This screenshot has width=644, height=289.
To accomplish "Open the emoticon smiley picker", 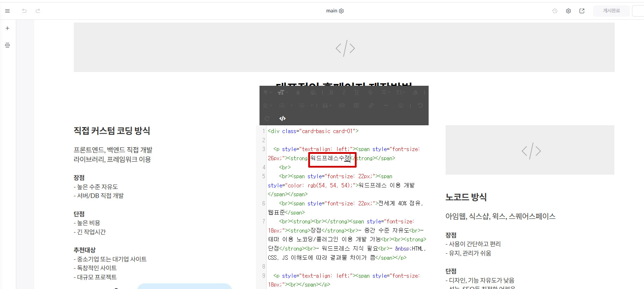I will coord(401,106).
